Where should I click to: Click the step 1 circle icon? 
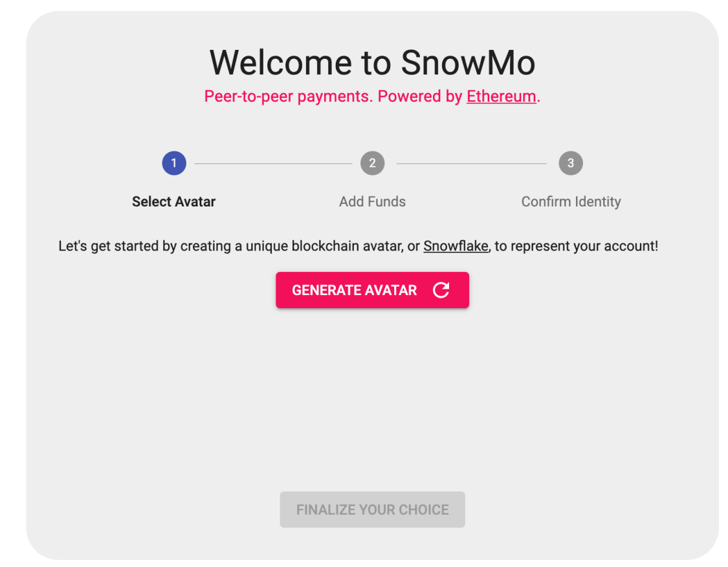(174, 163)
